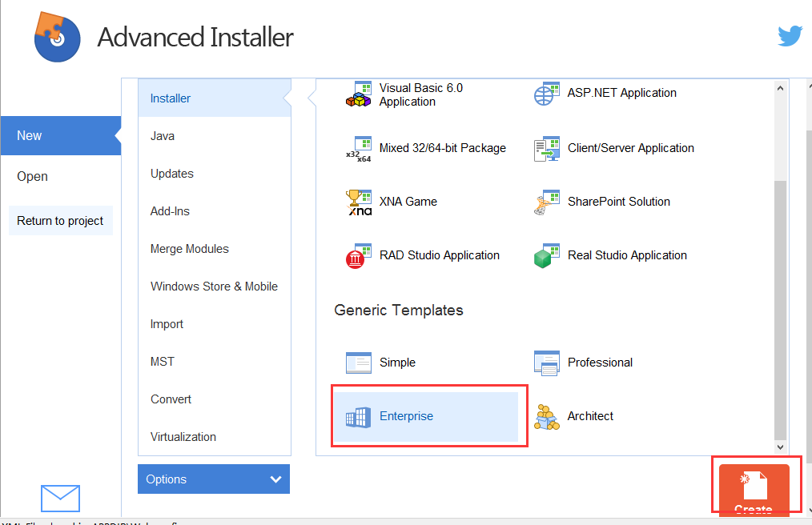
Task: Click the template list scrollbar thumb
Action: (x=781, y=310)
